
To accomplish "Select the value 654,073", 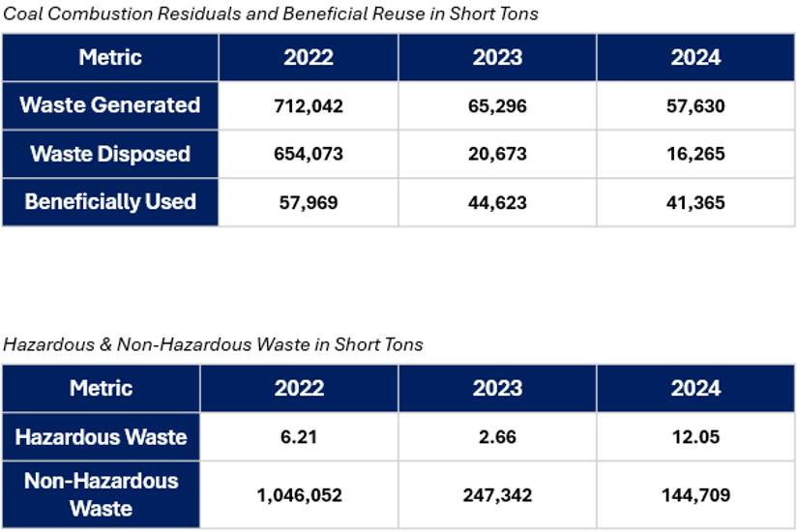I will 309,154.
